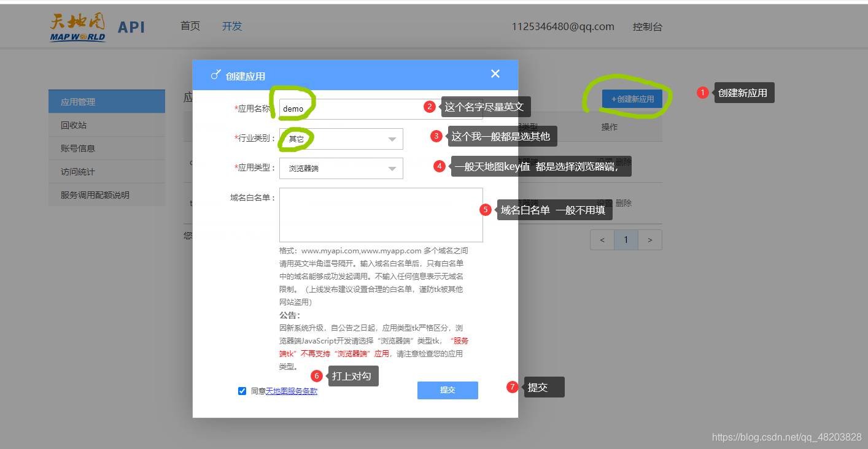Click the API text next to logo

pyautogui.click(x=131, y=28)
